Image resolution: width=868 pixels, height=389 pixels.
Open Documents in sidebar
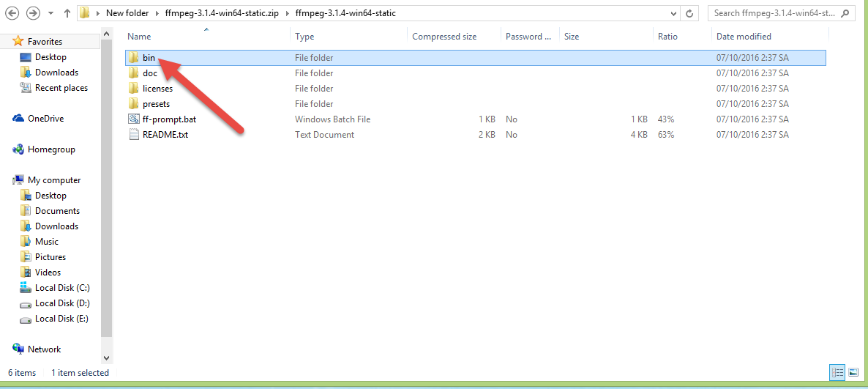[57, 211]
